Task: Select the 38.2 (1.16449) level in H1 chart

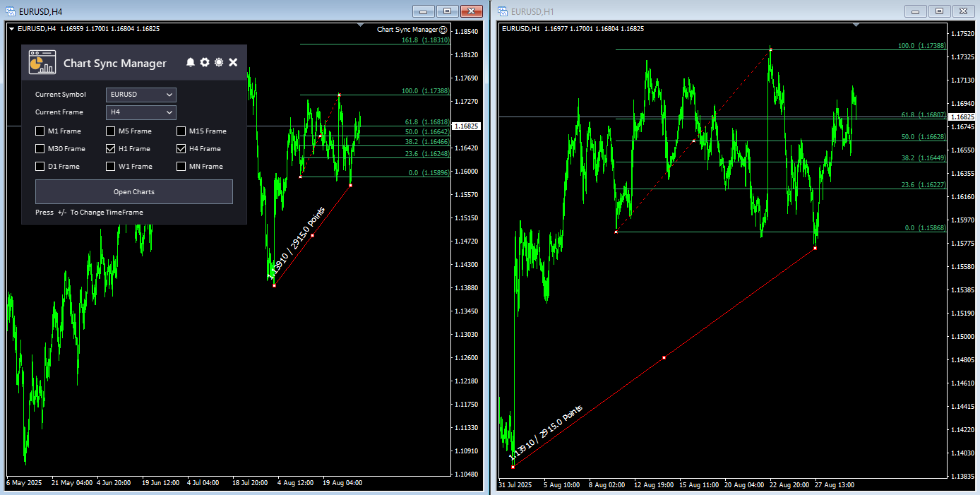Action: [924, 158]
